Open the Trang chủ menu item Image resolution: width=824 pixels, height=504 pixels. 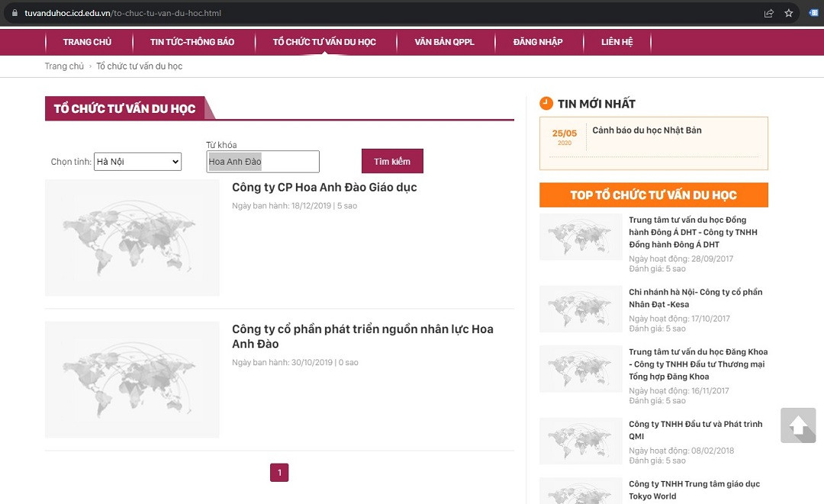click(x=87, y=42)
